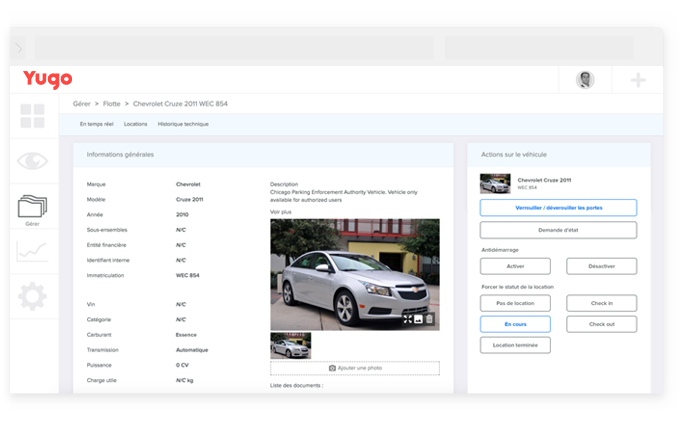Click the camera icon in Ajouter une photo

(x=332, y=368)
